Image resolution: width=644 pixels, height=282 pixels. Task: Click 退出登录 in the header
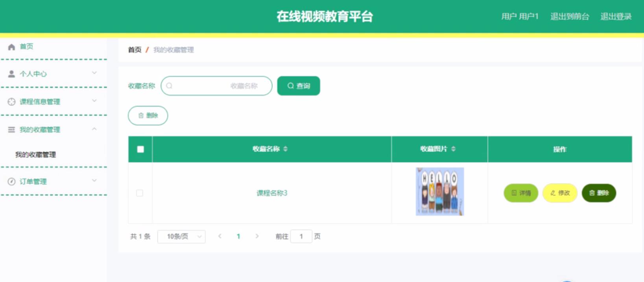click(616, 16)
